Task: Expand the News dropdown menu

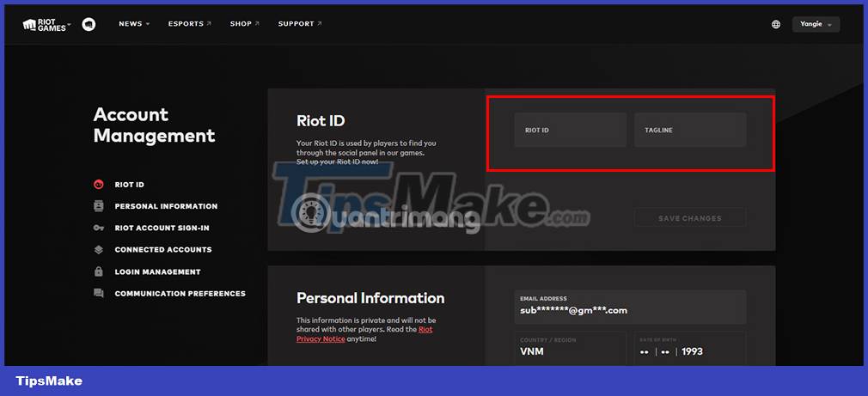Action: (x=134, y=24)
